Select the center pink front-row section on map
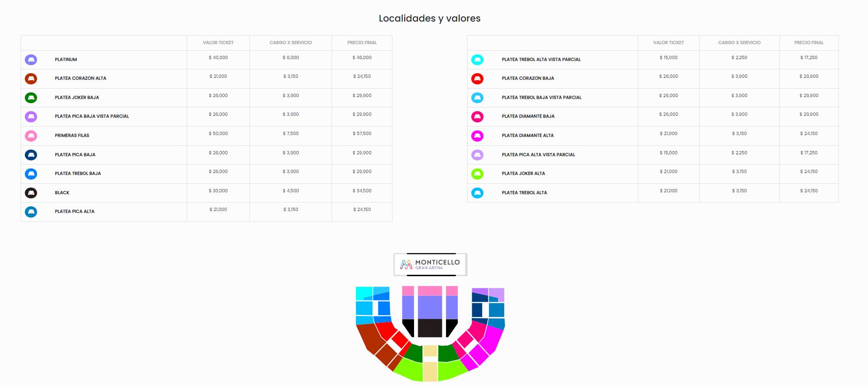 tap(430, 291)
